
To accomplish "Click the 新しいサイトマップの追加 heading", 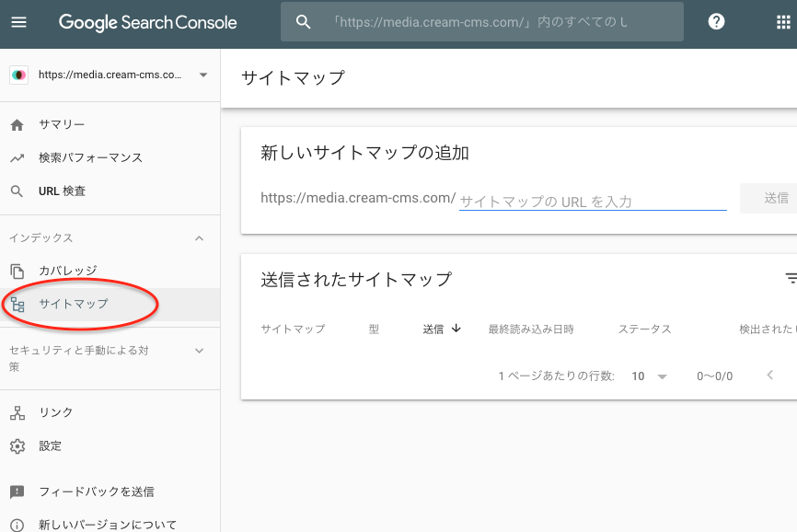I will pyautogui.click(x=364, y=153).
